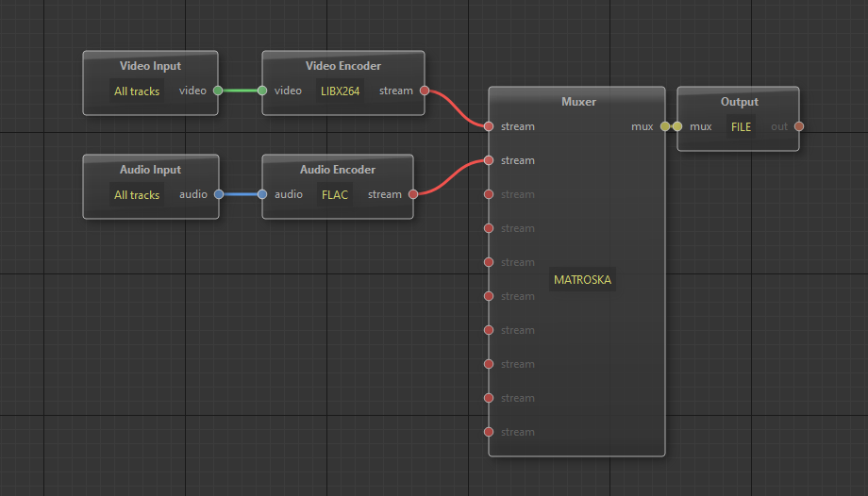Click the Audio Encoder blue audio input port
868x496 pixels.
coord(262,195)
